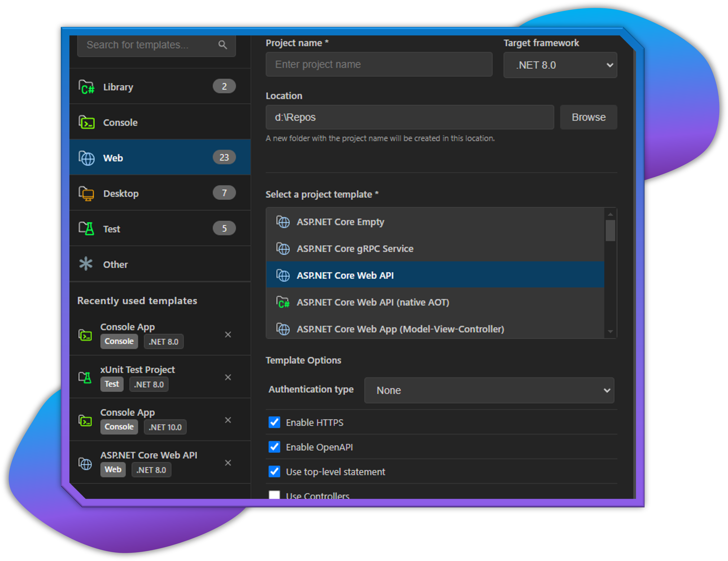Click the search magnifier icon
Image resolution: width=728 pixels, height=561 pixels.
[x=223, y=45]
